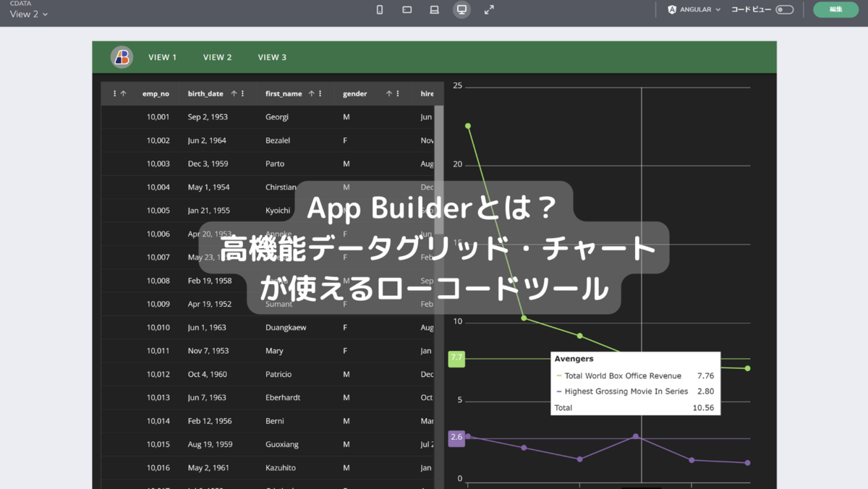Expand preview with the fullscreen arrows icon

pos(489,9)
